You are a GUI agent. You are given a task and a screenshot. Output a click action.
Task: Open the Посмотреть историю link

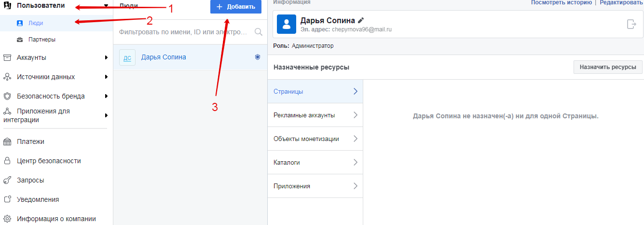click(561, 2)
